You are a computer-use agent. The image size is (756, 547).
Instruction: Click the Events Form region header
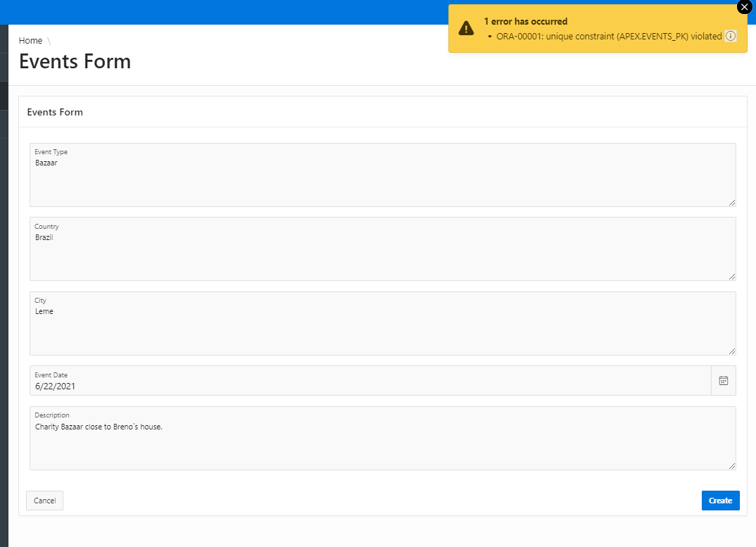pyautogui.click(x=55, y=112)
